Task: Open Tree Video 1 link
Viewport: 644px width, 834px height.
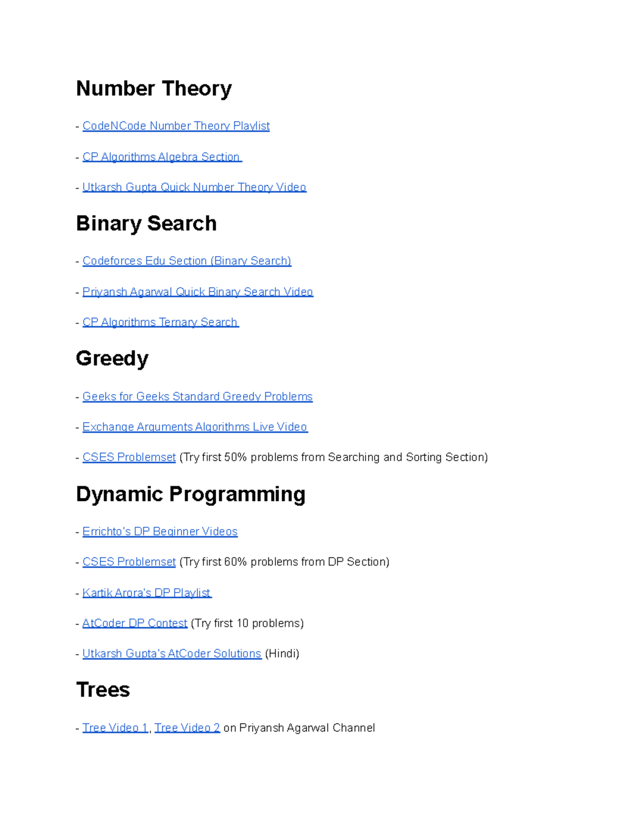Action: [x=114, y=728]
